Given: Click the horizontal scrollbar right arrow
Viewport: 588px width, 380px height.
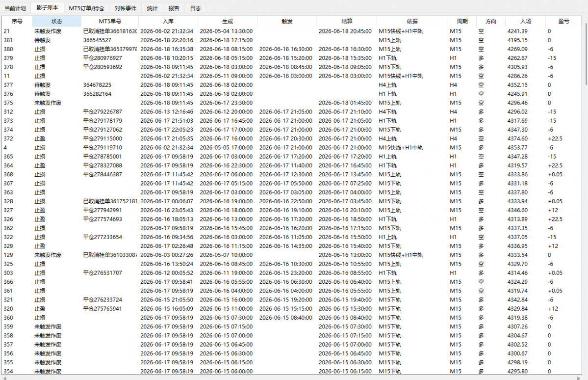Looking at the screenshot, I should pos(579,378).
